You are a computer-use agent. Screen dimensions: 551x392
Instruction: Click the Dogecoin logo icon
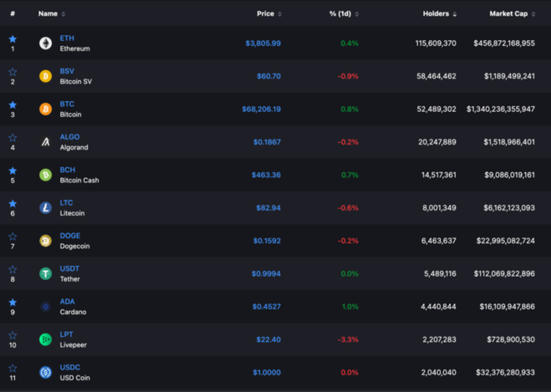(x=46, y=241)
